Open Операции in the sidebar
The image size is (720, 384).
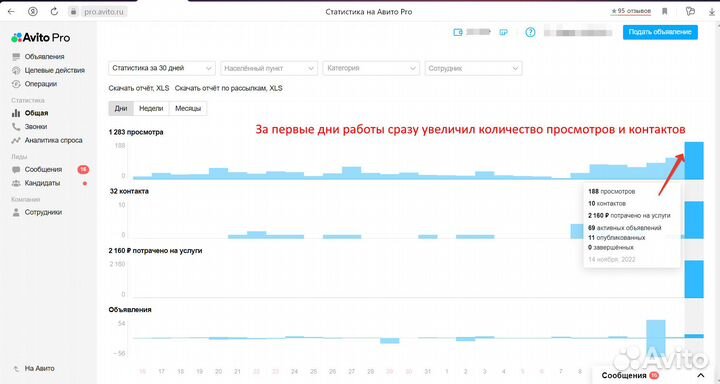pyautogui.click(x=41, y=84)
